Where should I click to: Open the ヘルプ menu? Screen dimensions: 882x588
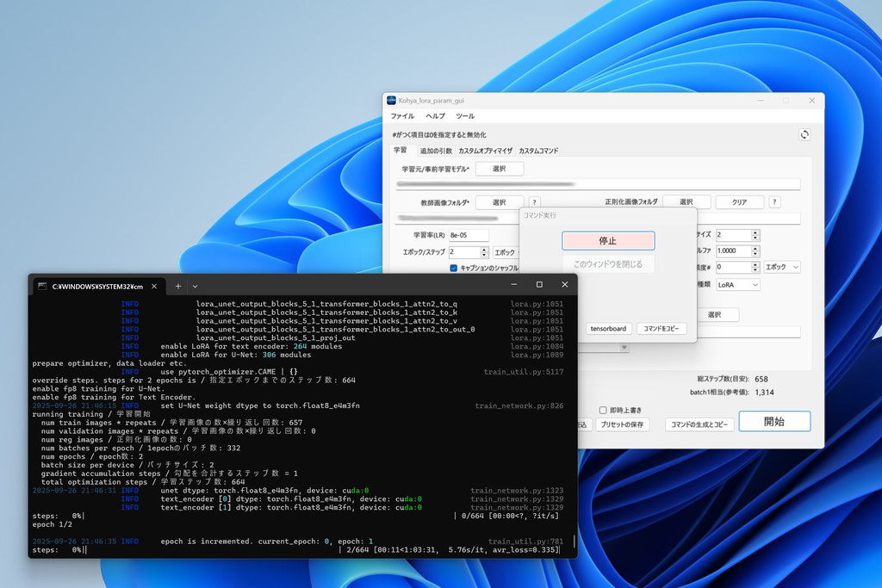(x=435, y=116)
